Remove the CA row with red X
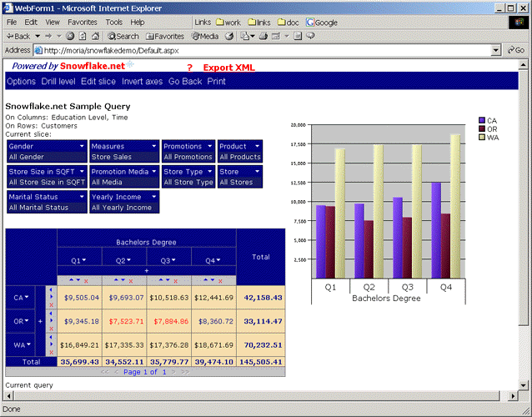Image resolution: width=532 pixels, height=417 pixels. (51, 304)
